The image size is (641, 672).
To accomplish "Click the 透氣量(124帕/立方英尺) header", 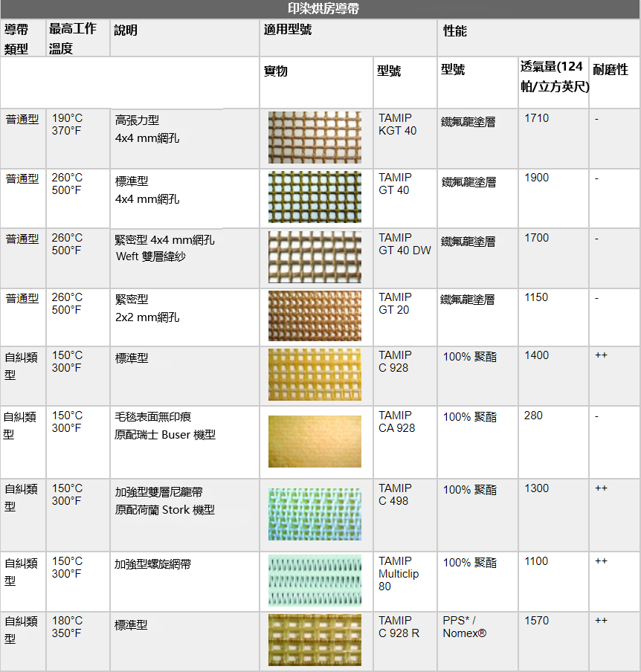I will coord(555,77).
